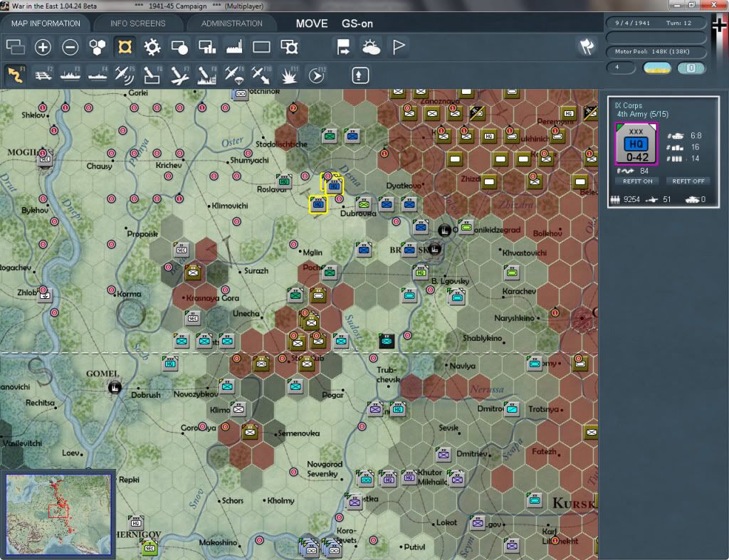Select the amphibious transport F4 ship icon
This screenshot has height=560, width=729.
tap(98, 75)
